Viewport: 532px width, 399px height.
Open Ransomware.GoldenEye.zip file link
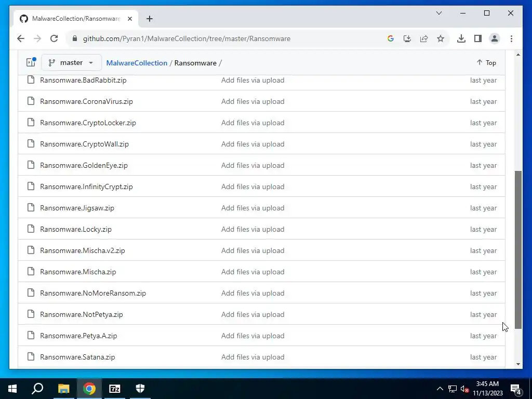click(84, 165)
